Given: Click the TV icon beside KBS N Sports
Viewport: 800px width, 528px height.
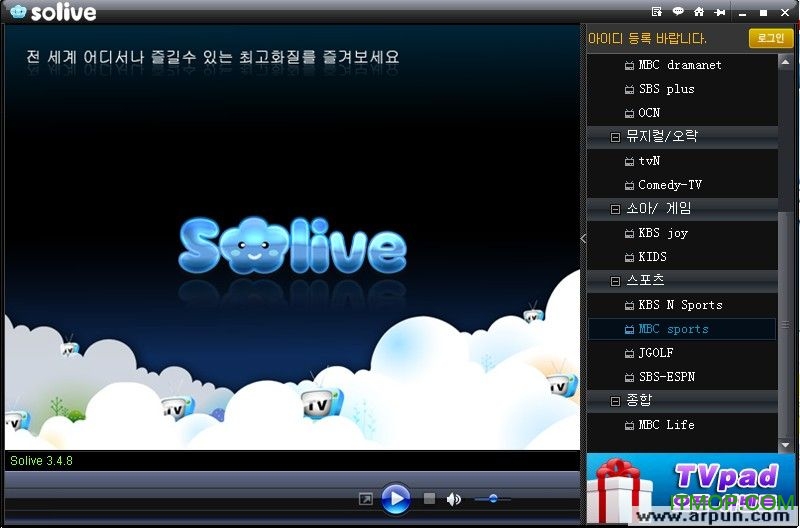Looking at the screenshot, I should click(630, 306).
